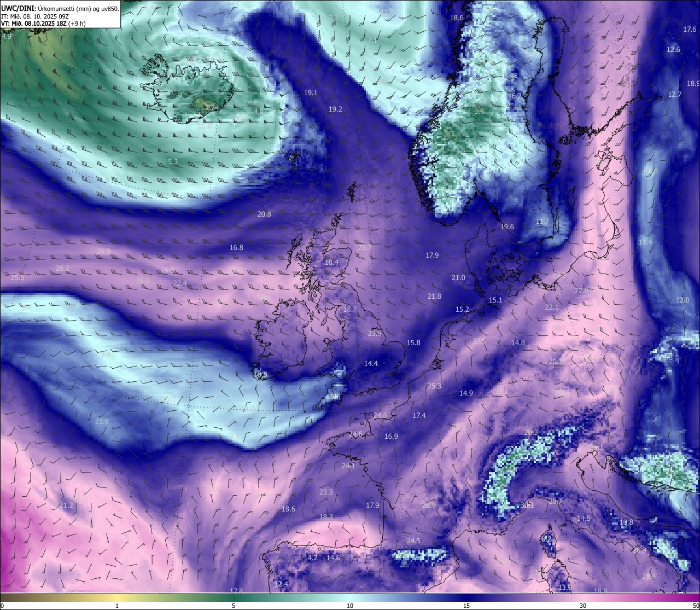Select the 26.2 value label
Image resolution: width=700 pixels, height=610 pixels.
pos(62,269)
